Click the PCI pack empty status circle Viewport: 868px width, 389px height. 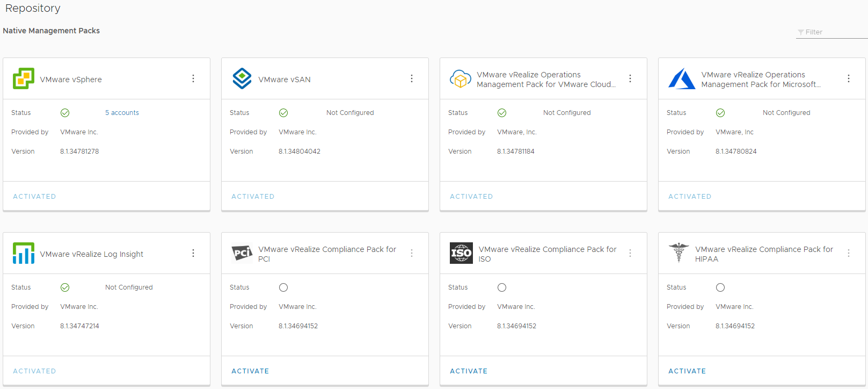[x=283, y=287]
